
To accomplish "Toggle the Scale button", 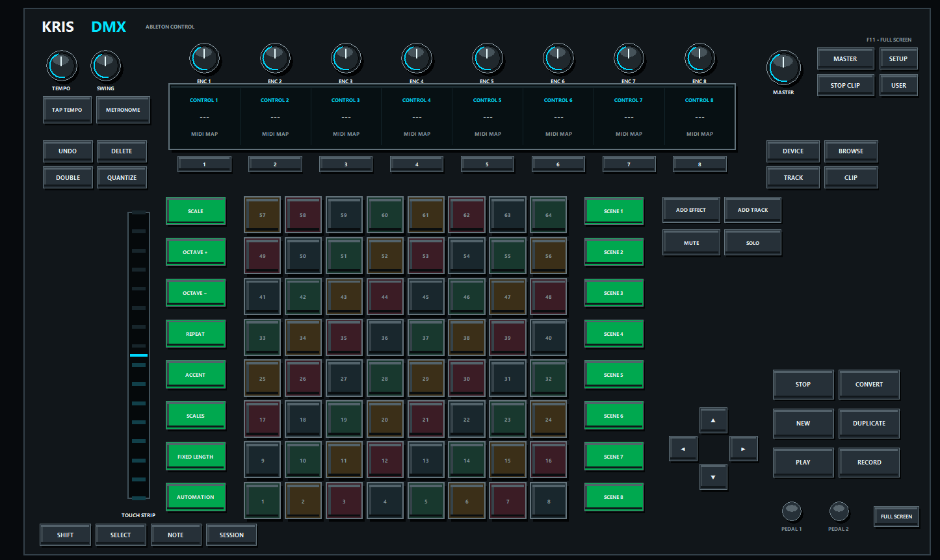I will pos(196,211).
